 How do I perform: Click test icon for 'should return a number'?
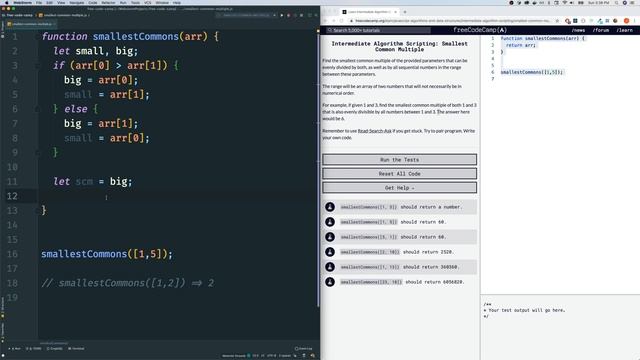[x=330, y=207]
